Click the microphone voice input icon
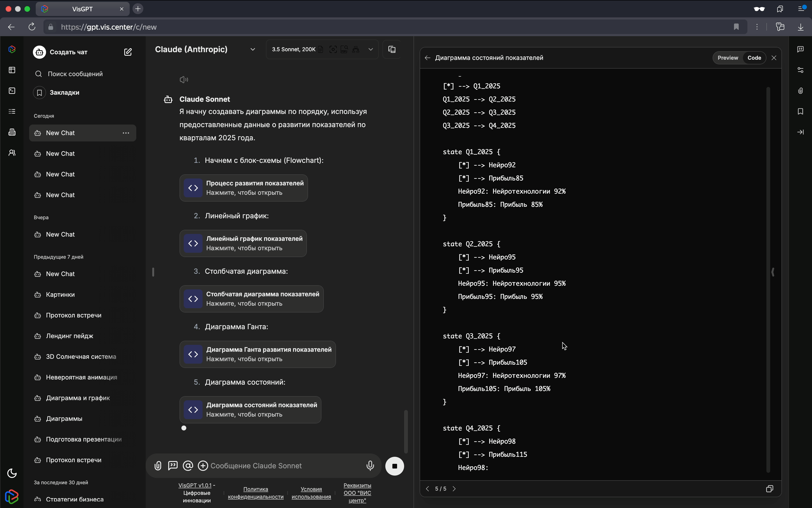The image size is (812, 508). [370, 466]
